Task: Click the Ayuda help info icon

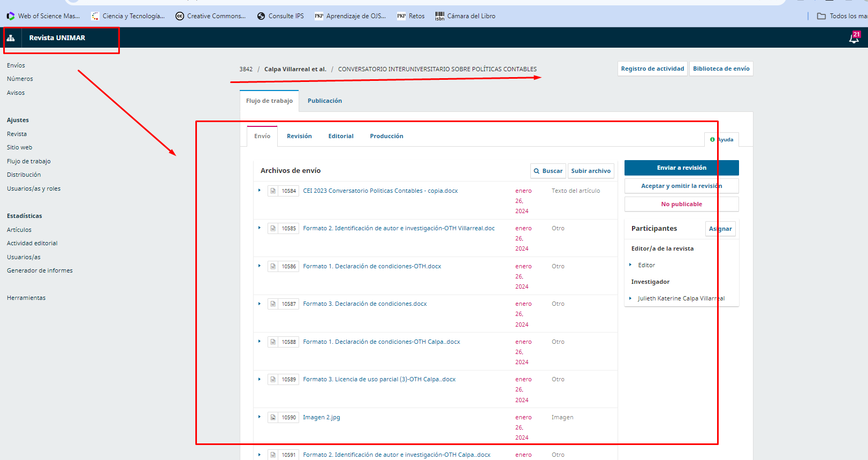Action: 712,140
